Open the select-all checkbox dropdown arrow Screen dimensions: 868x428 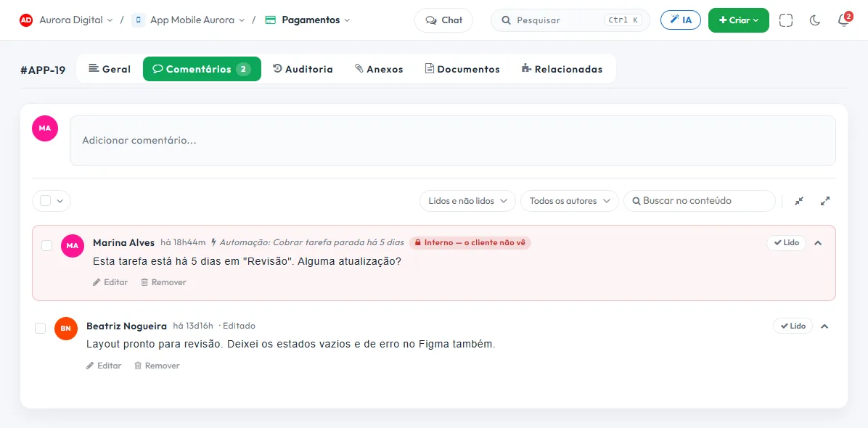60,201
